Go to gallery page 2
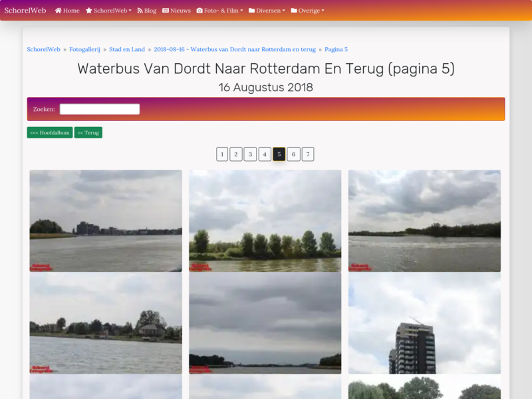This screenshot has width=532, height=399. point(236,154)
